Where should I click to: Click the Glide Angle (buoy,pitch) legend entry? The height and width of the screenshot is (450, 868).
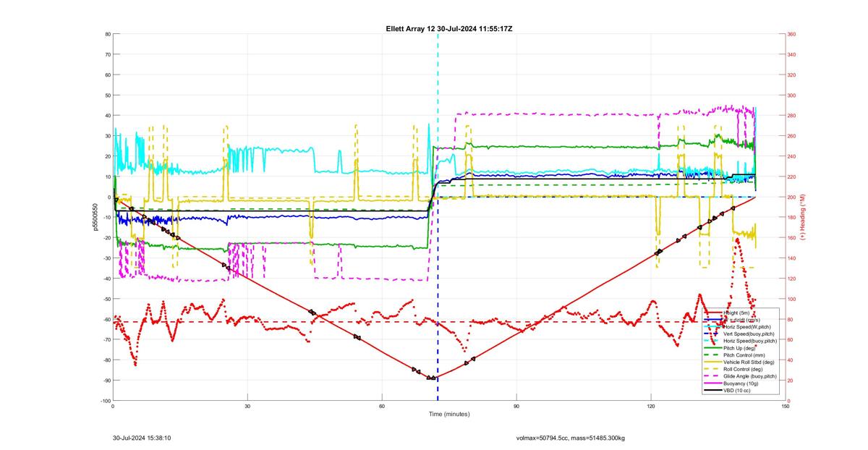click(x=741, y=376)
